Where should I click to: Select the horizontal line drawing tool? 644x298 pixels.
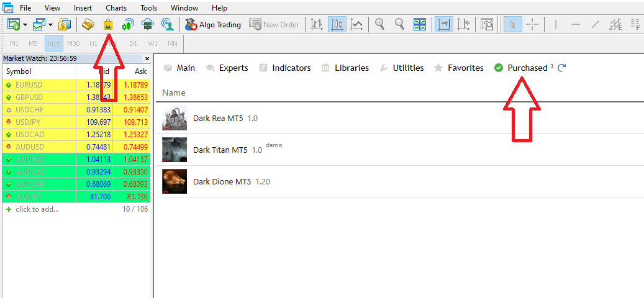pos(576,25)
